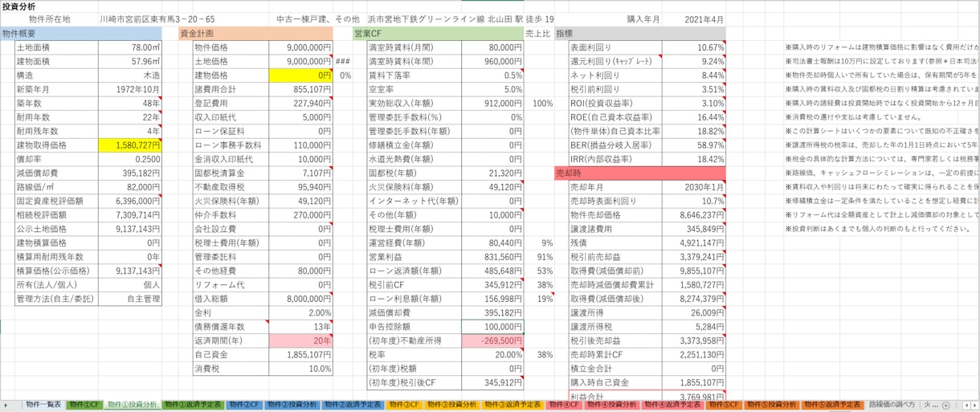Select the 路線価/㎡ value 82,000円
This screenshot has height=412, width=980.
click(129, 187)
